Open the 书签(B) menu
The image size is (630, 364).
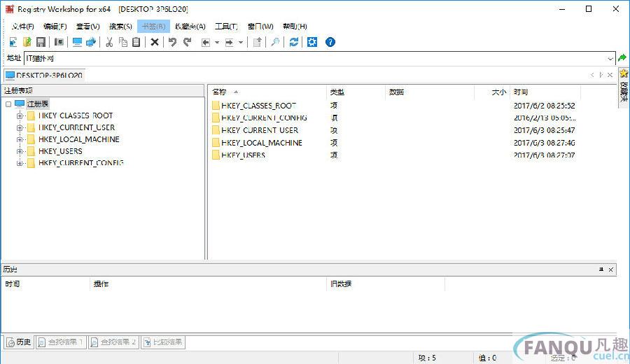pos(153,27)
